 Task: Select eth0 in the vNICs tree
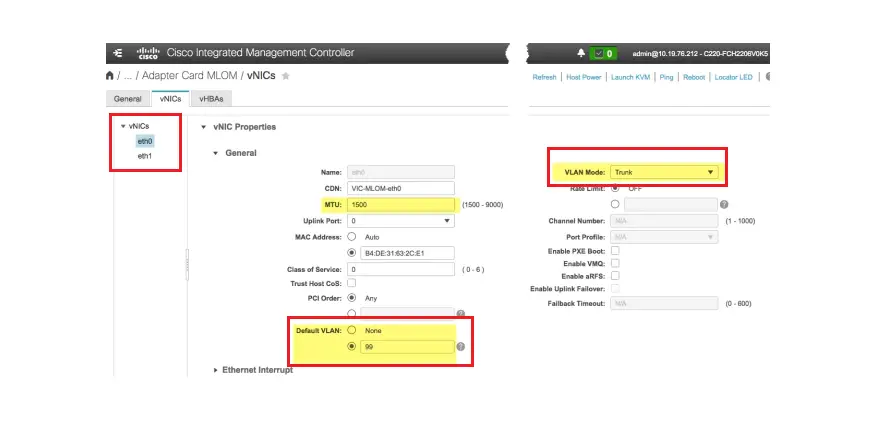145,141
